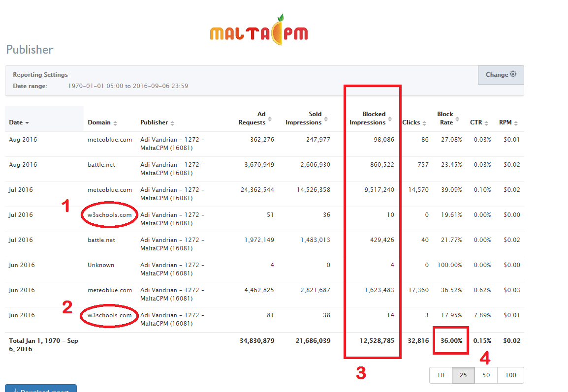
Task: Click blocked impressions value 9,517,240
Action: 379,190
